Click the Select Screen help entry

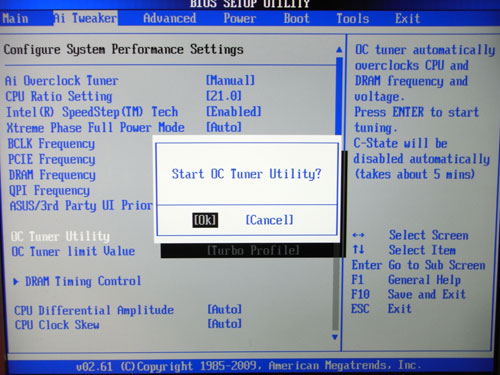(429, 235)
